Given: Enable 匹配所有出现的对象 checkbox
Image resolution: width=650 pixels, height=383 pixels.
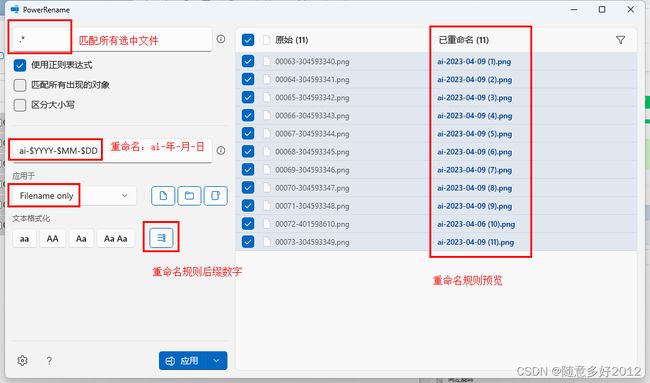Looking at the screenshot, I should pos(19,85).
